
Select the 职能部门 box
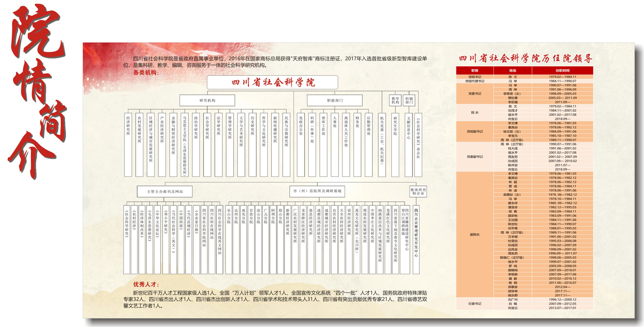(x=334, y=101)
